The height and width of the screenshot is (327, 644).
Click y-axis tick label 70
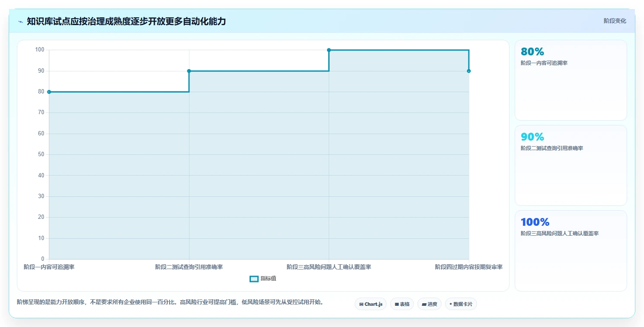click(x=42, y=112)
